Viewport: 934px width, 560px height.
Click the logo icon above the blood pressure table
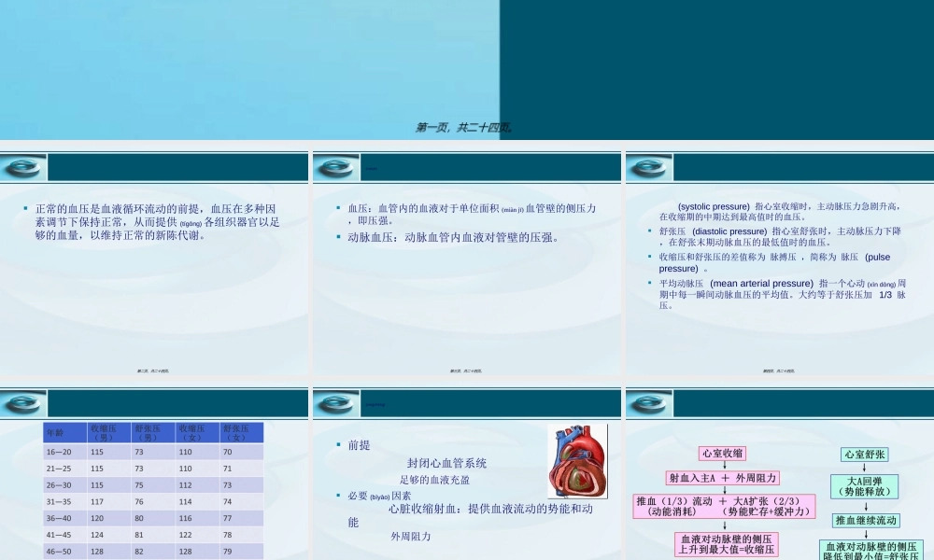click(x=23, y=404)
